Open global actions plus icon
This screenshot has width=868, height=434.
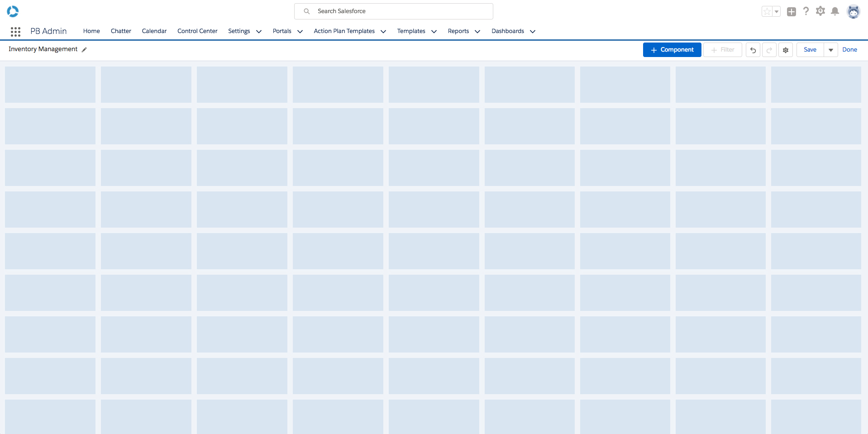click(x=791, y=12)
